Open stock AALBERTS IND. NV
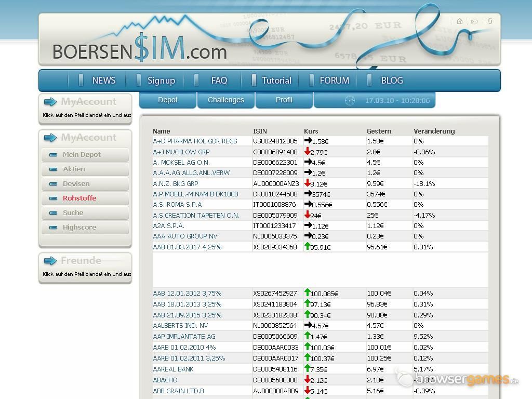This screenshot has height=399, width=532. point(180,326)
